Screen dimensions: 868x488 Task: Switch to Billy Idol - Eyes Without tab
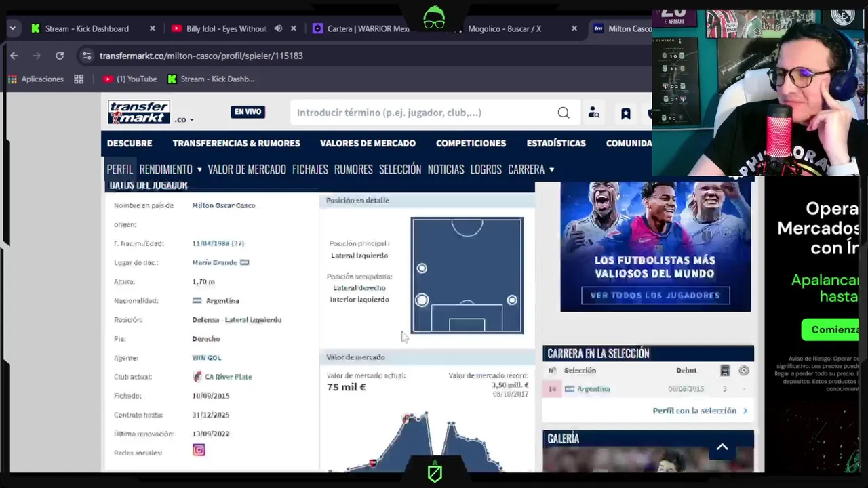(x=226, y=28)
